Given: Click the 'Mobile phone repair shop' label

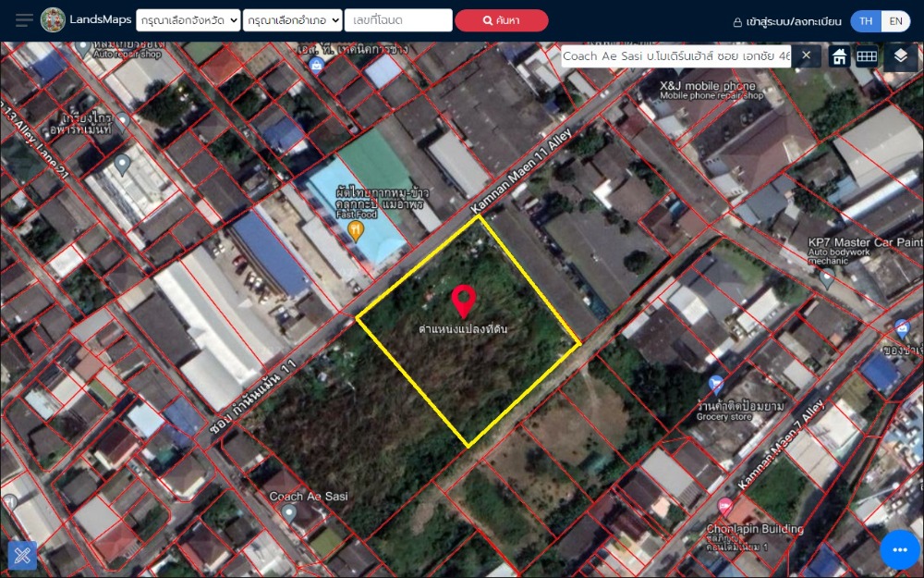Looking at the screenshot, I should tap(711, 95).
